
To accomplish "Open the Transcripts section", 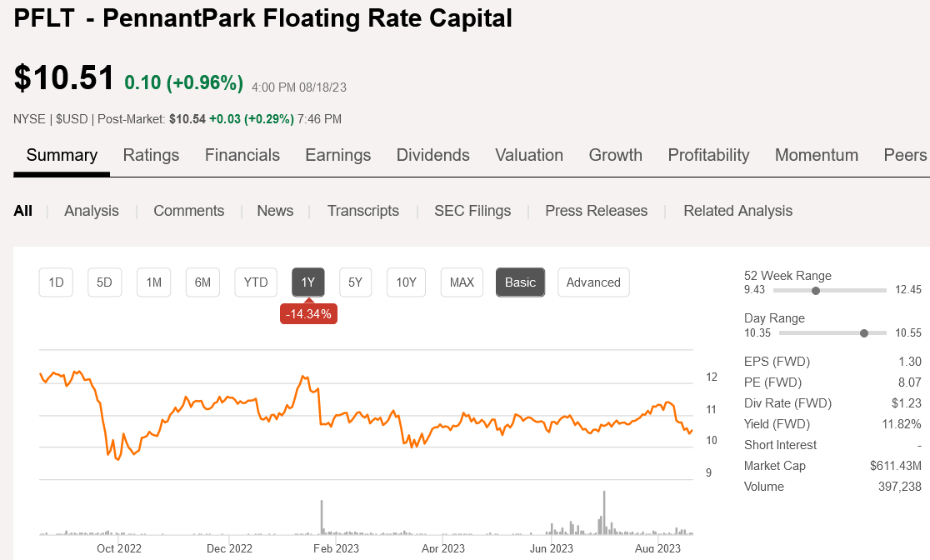I will click(x=363, y=211).
